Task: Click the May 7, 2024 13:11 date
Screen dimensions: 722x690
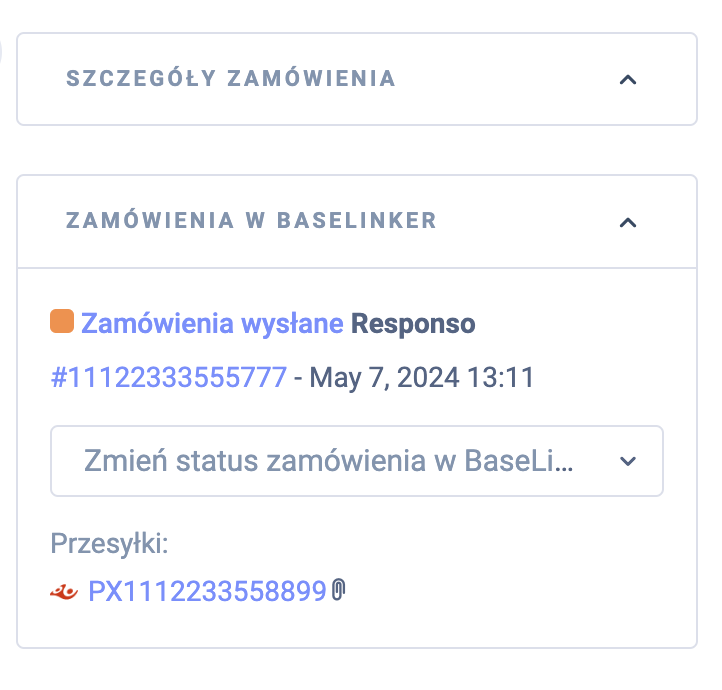Action: click(422, 378)
